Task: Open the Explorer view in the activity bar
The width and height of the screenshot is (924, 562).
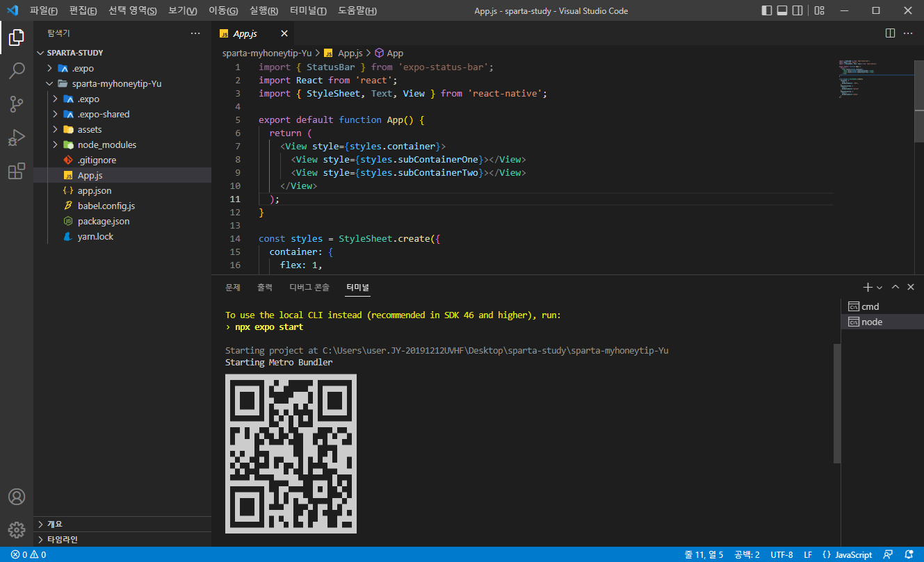Action: (x=17, y=37)
